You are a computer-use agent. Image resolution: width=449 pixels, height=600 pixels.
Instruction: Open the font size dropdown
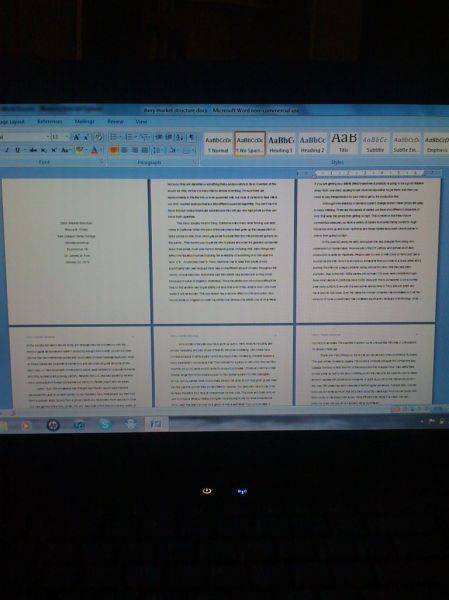[x=67, y=137]
